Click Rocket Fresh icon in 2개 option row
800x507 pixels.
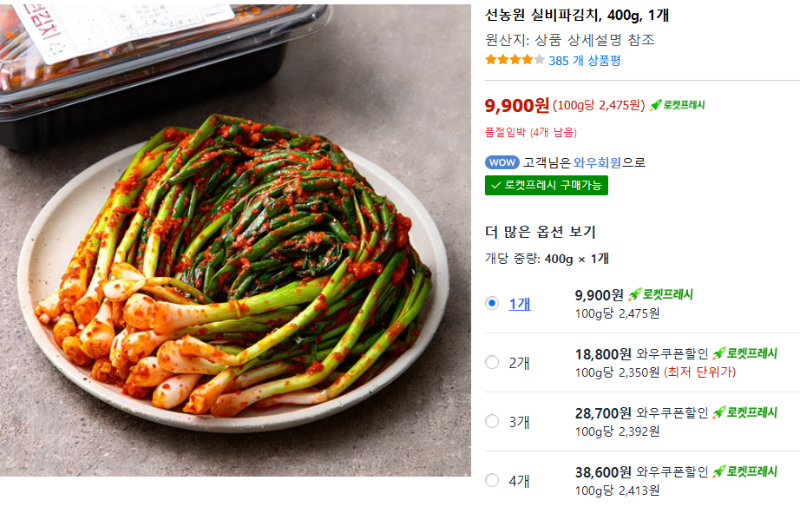coord(744,353)
